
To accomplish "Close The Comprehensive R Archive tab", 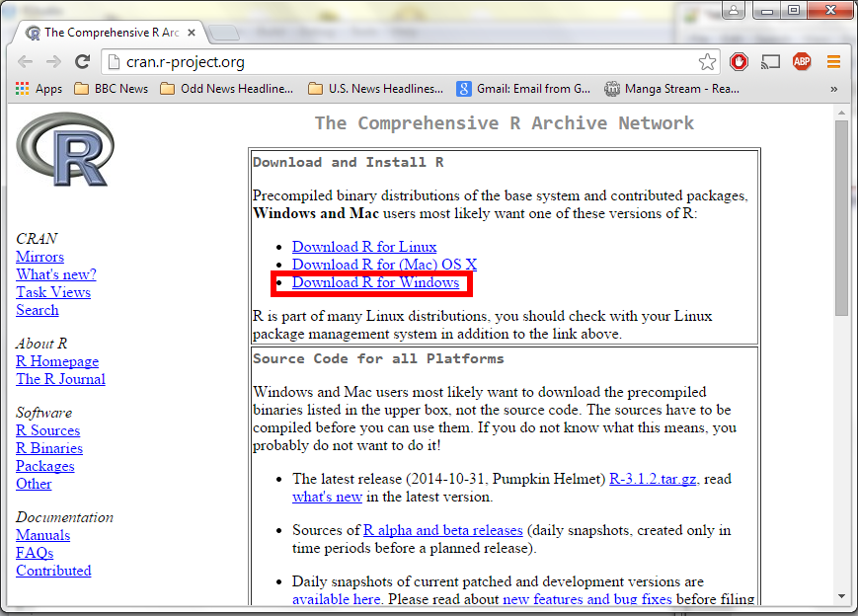I will click(x=192, y=33).
